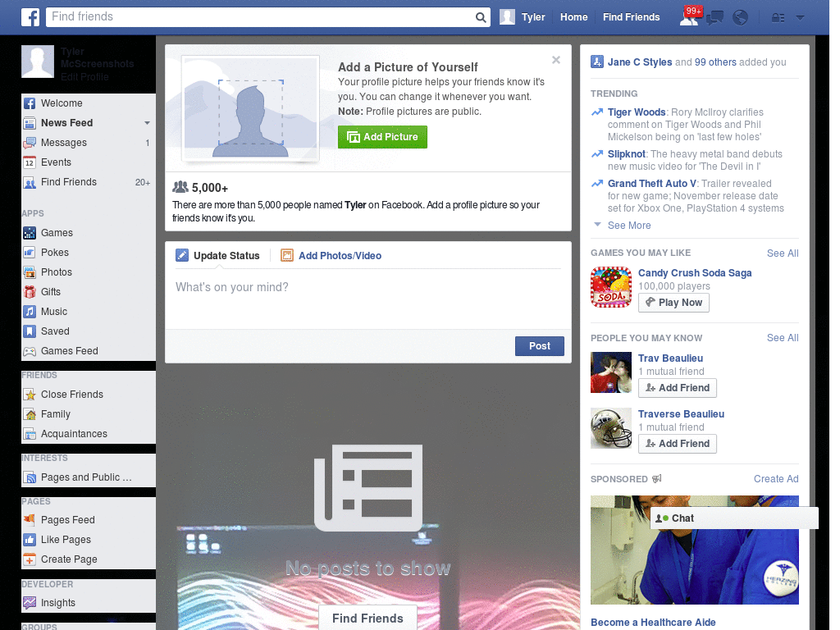Click the Games app icon

tap(30, 233)
